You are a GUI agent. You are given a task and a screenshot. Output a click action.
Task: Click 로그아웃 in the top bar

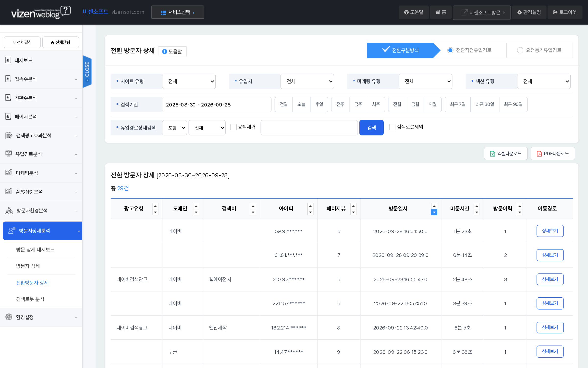(565, 12)
